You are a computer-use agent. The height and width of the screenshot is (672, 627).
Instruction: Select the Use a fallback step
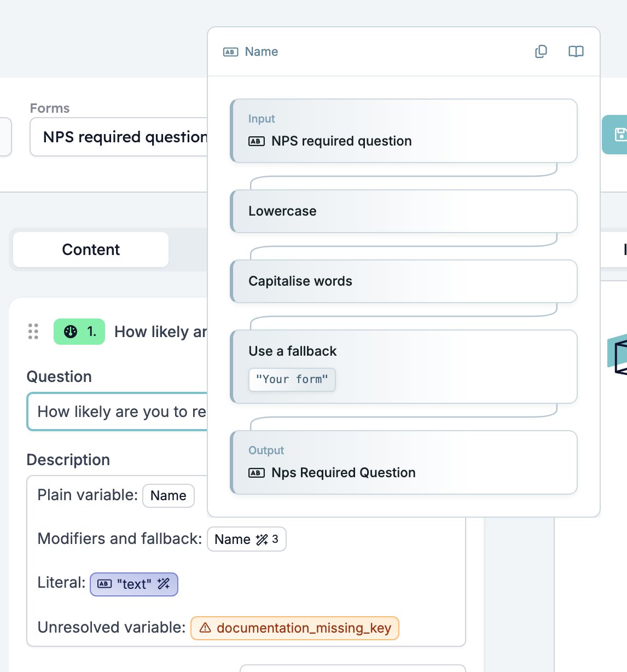404,367
